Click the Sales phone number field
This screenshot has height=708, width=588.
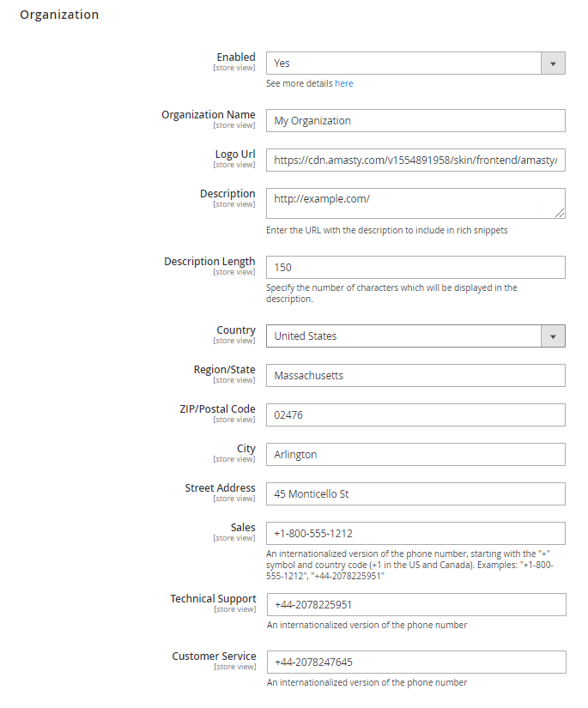415,534
